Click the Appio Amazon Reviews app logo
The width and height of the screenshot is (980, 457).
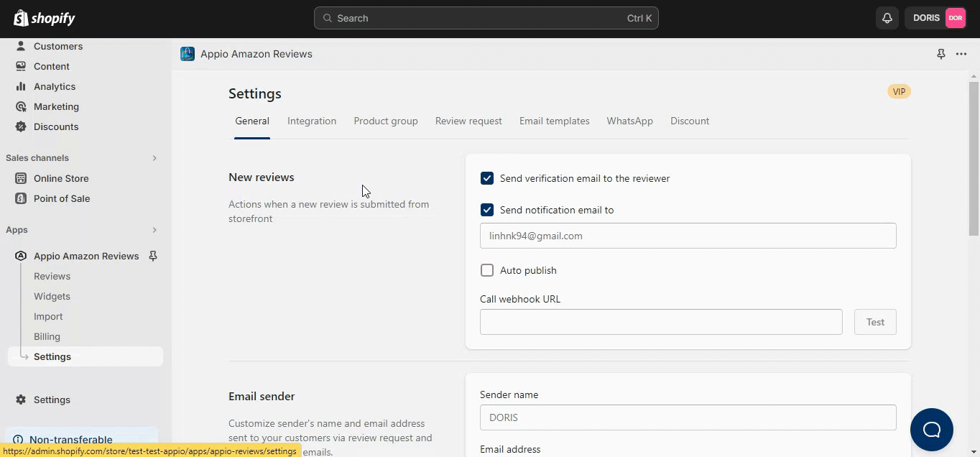(x=188, y=54)
